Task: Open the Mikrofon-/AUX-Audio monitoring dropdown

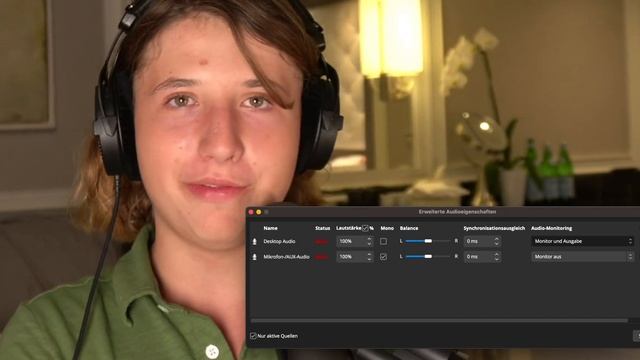Action: click(582, 257)
